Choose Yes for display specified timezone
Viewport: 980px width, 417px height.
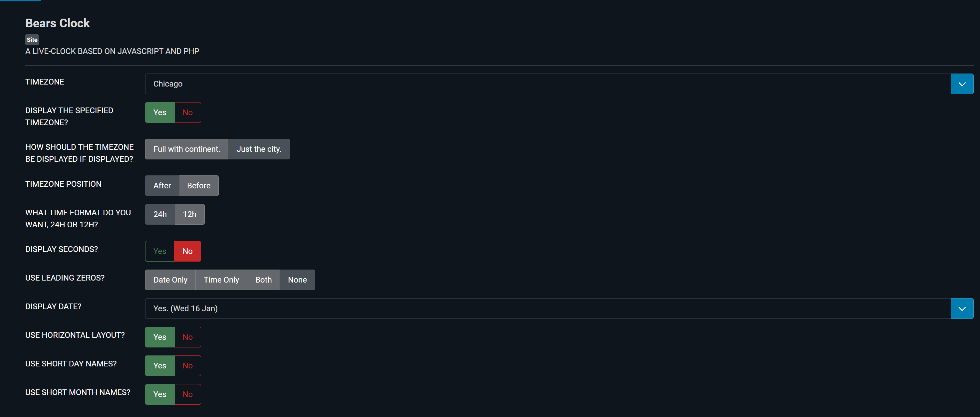point(160,112)
